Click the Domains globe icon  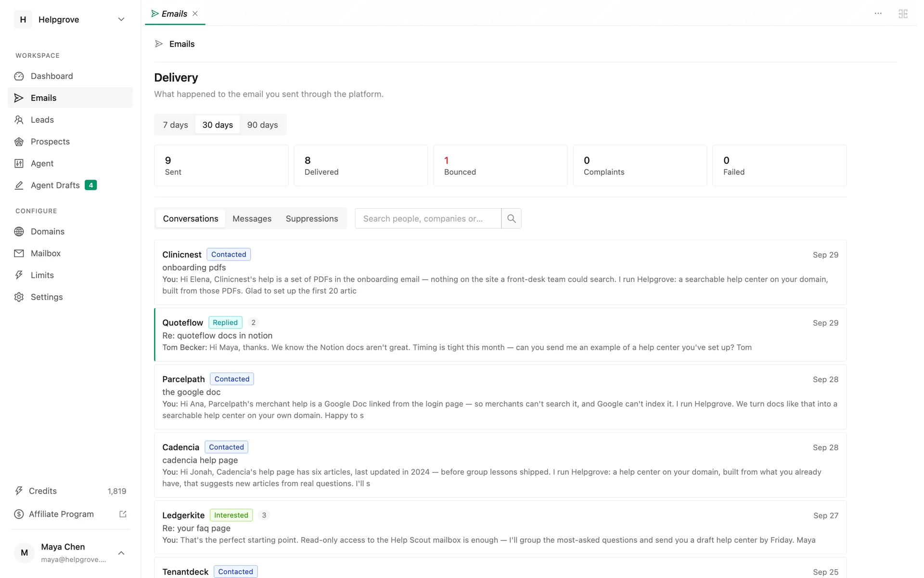pos(19,232)
